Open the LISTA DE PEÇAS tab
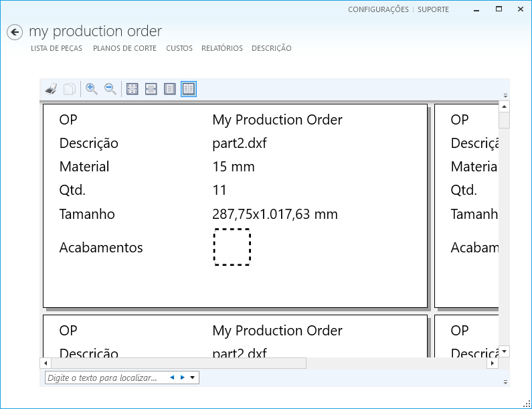Image resolution: width=532 pixels, height=409 pixels. [56, 48]
